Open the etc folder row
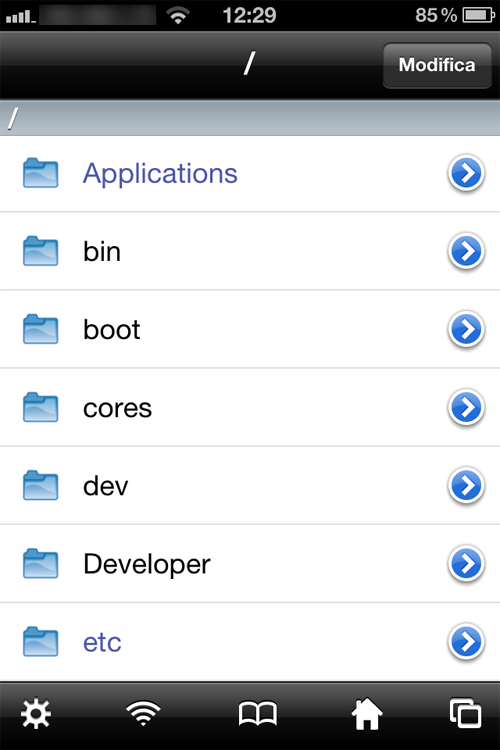The image size is (500, 750). tap(250, 642)
